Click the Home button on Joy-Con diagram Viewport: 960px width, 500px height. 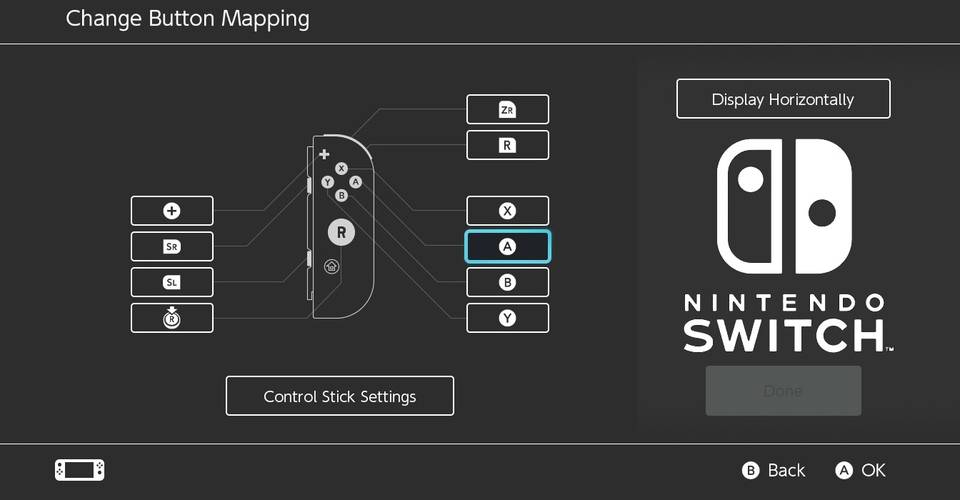[330, 267]
